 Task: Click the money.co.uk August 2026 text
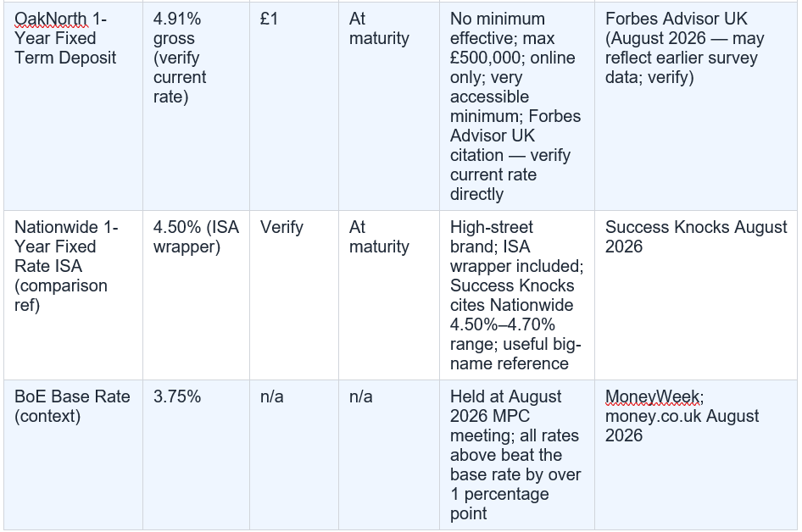[x=682, y=426]
